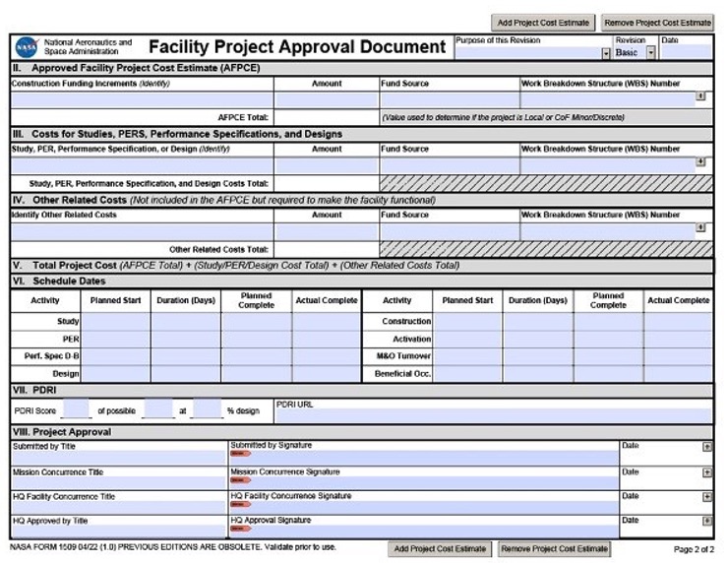Click the plus icon beside Mission Concurrence Date
Viewport: 728px width, 563px height.
(x=706, y=471)
